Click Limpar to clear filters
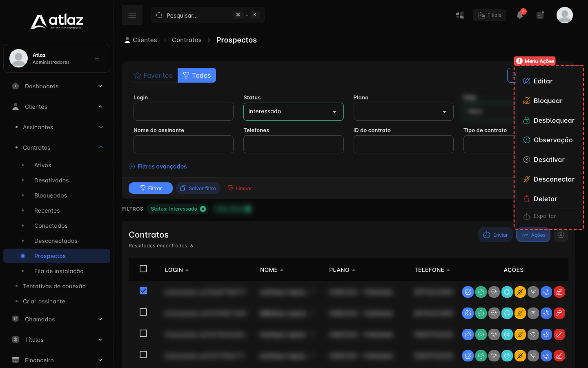 click(240, 188)
